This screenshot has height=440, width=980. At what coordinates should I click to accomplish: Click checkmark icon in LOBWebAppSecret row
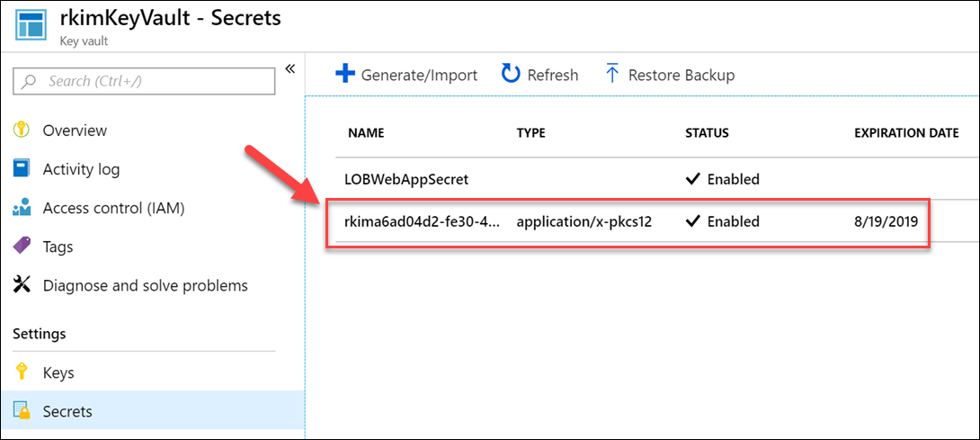pyautogui.click(x=692, y=179)
